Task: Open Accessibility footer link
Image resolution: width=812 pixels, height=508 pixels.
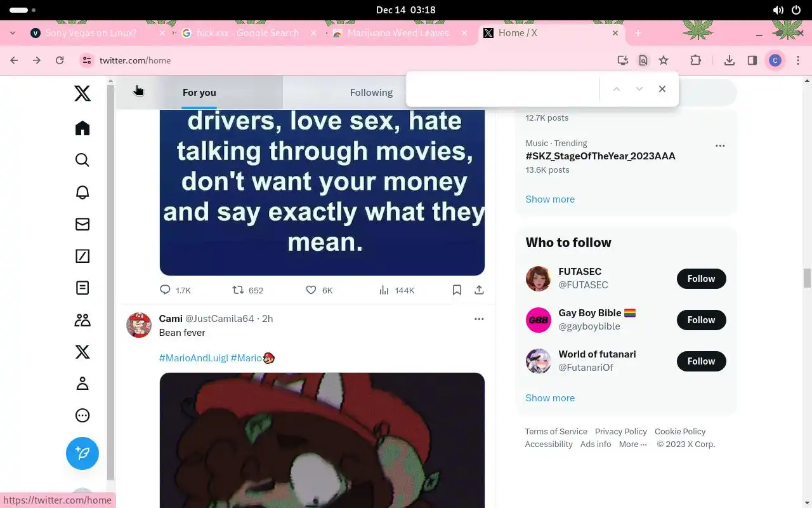Action: click(x=549, y=444)
